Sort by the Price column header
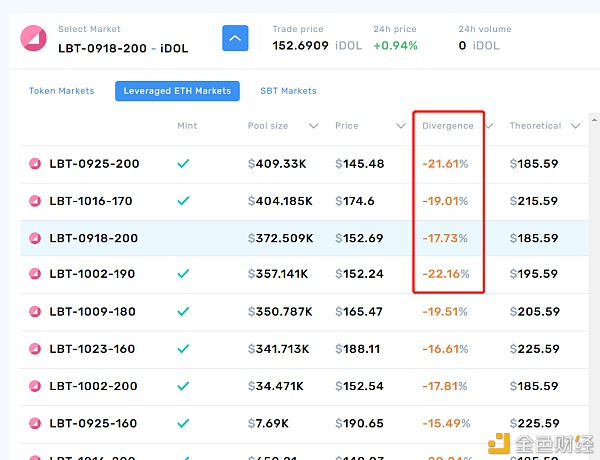The height and width of the screenshot is (460, 600). click(347, 126)
